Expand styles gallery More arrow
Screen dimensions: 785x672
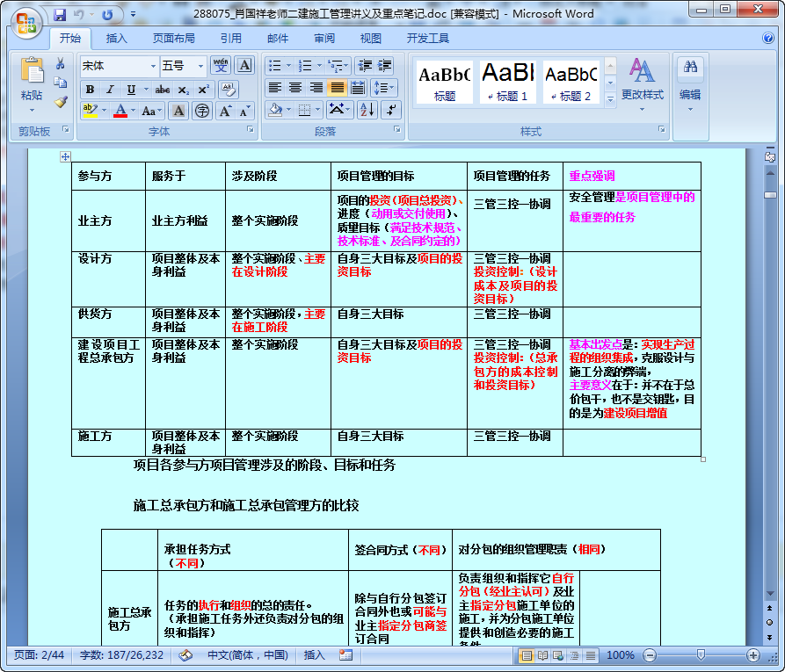point(610,99)
